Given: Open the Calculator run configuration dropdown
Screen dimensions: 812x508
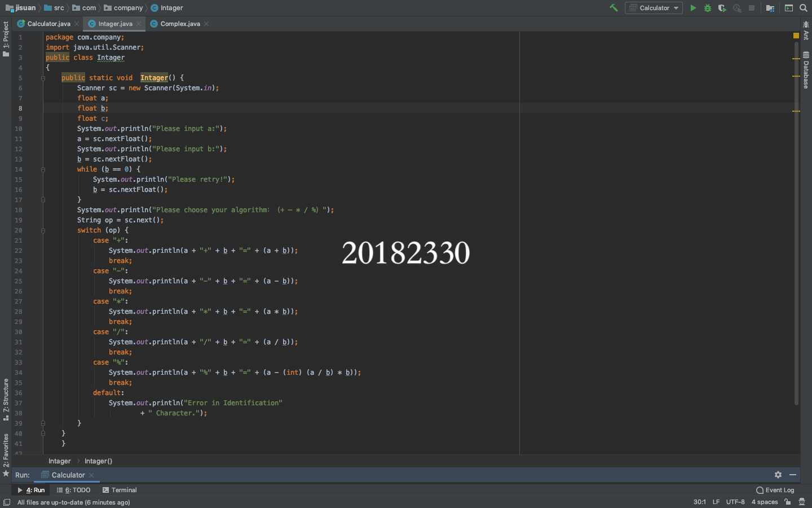Looking at the screenshot, I should (654, 8).
